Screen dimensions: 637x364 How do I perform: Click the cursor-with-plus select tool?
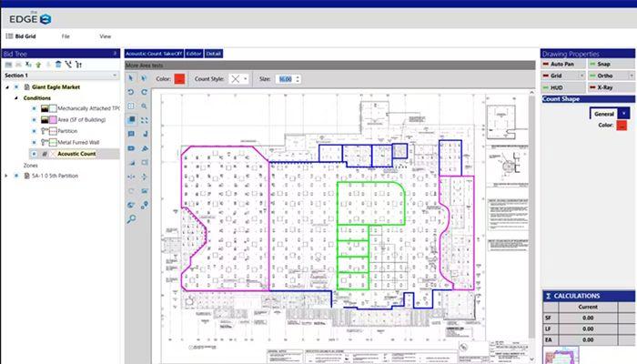click(x=144, y=78)
